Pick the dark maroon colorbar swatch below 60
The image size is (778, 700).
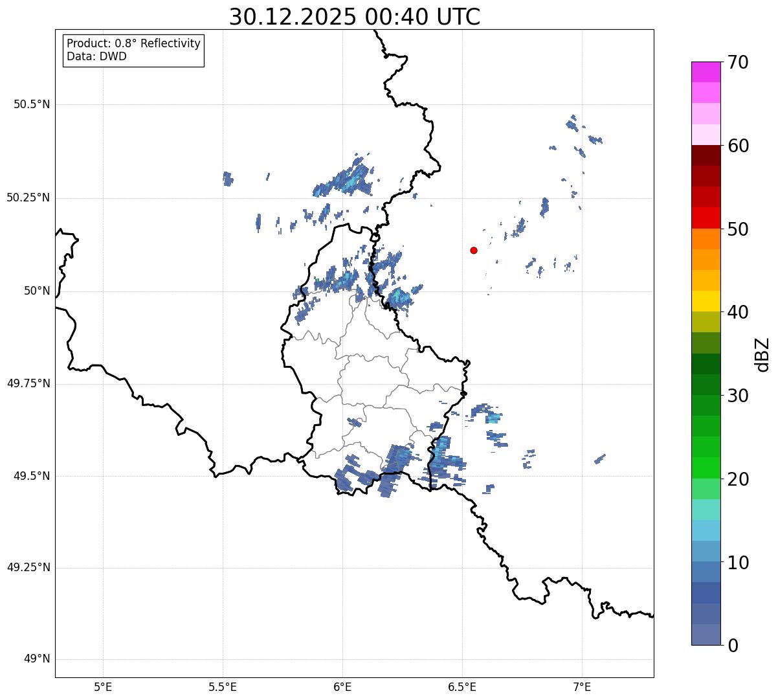coord(706,155)
